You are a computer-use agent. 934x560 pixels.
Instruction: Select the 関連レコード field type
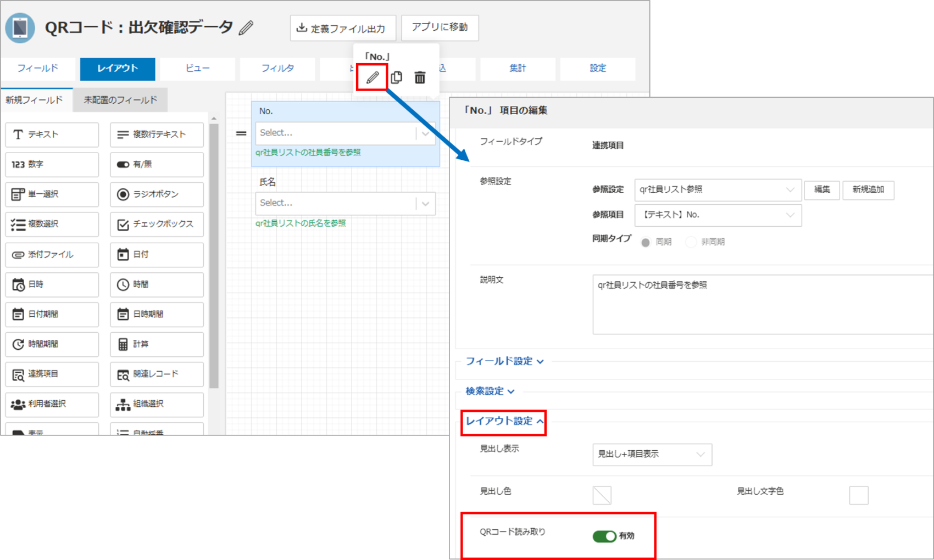(x=157, y=374)
